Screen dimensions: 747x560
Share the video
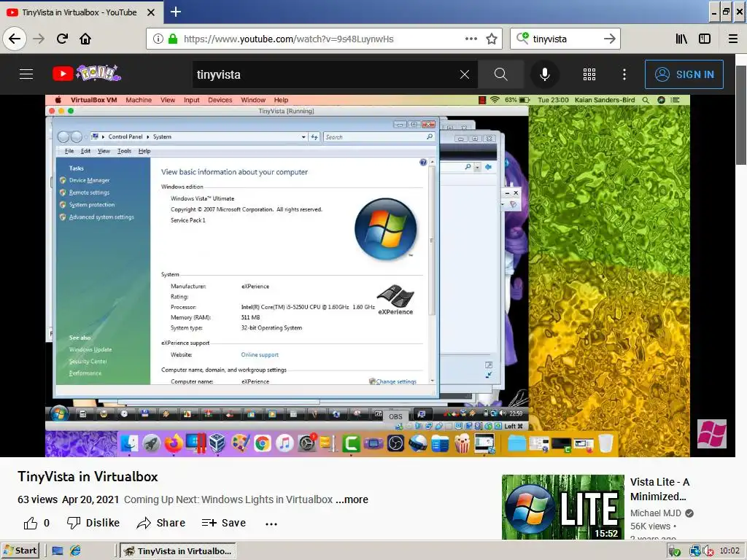160,523
